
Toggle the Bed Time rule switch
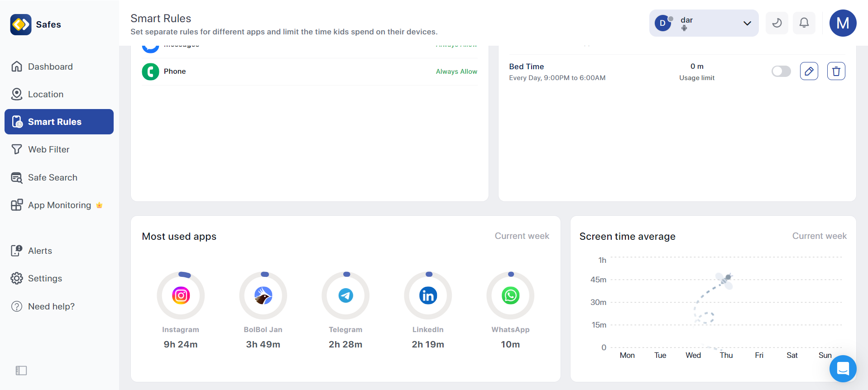click(x=781, y=71)
